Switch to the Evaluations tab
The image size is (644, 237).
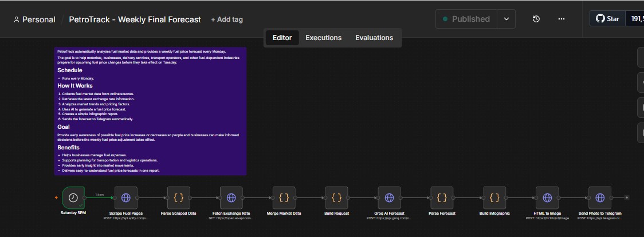coord(374,38)
